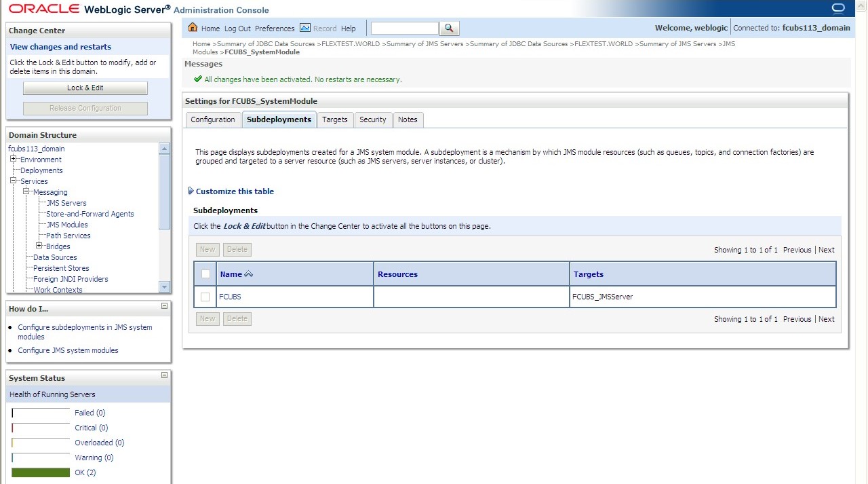Click the WebLogic Server status icon top right
Image resolution: width=868 pixels, height=484 pixels.
point(838,9)
